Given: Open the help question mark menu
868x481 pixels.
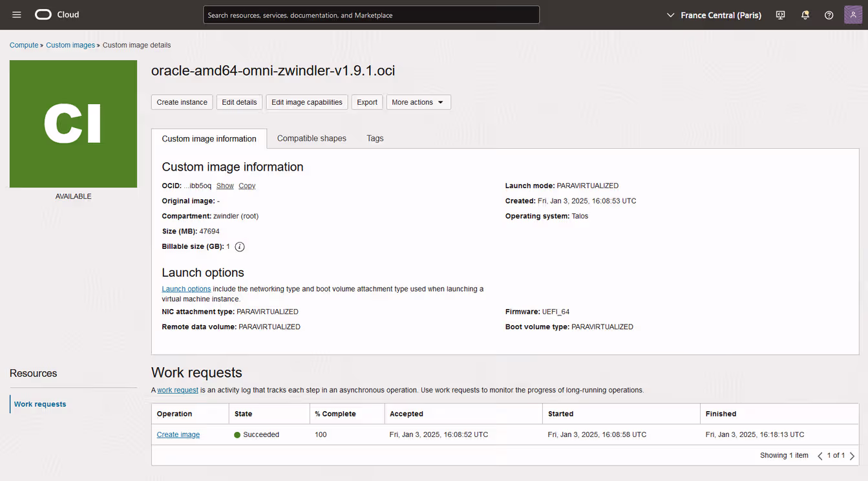Looking at the screenshot, I should tap(829, 15).
